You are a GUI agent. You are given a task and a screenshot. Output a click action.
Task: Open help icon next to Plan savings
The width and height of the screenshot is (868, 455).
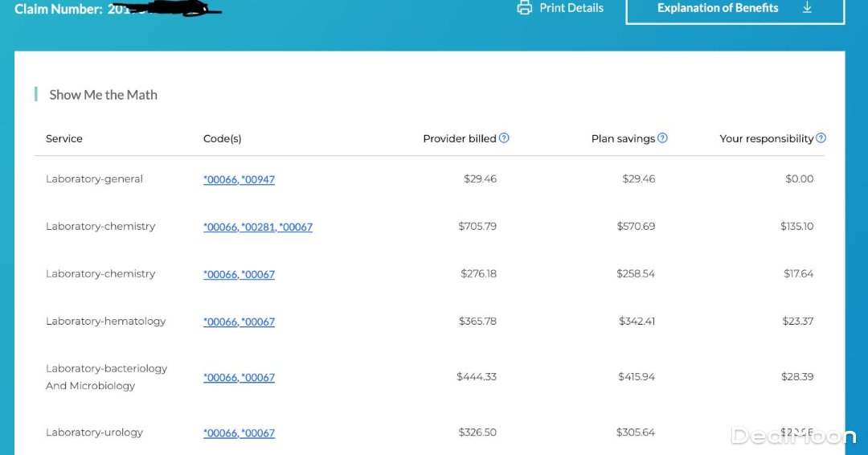(x=662, y=138)
